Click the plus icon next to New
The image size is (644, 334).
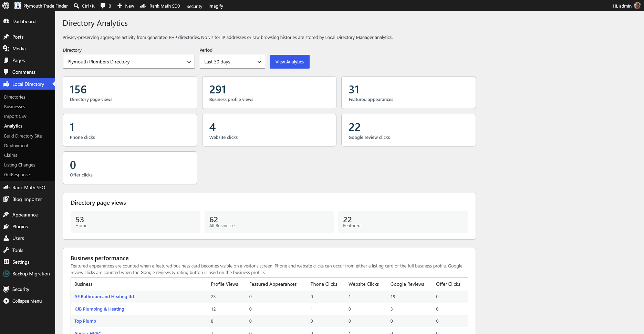[120, 6]
